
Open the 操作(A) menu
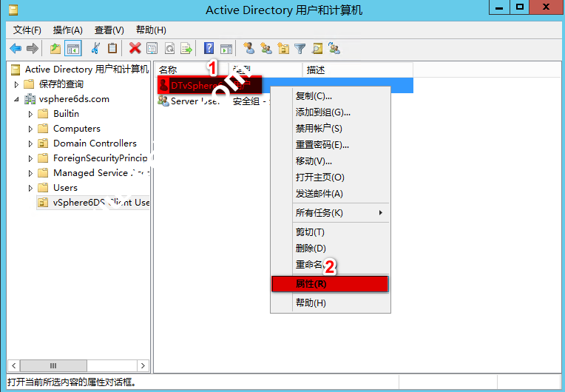point(68,30)
